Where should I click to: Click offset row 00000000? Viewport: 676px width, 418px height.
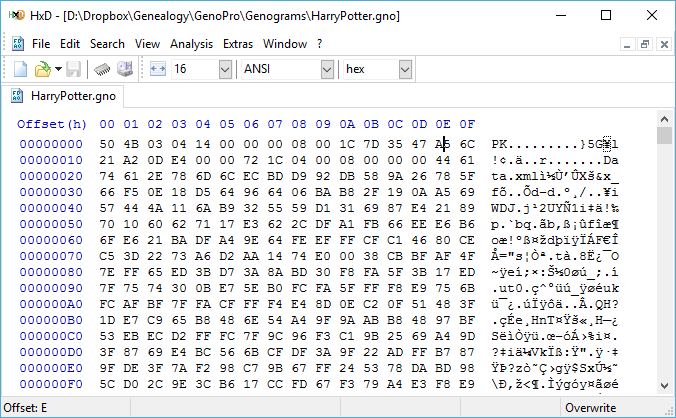pyautogui.click(x=51, y=144)
